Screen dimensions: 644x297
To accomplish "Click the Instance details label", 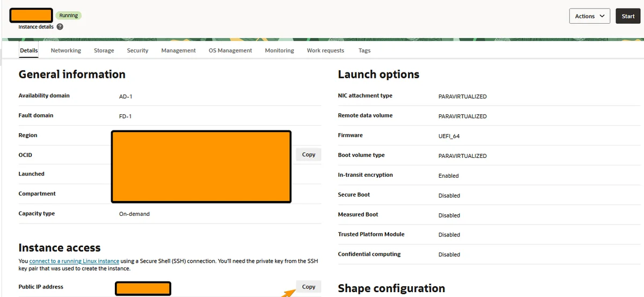I will tap(36, 26).
